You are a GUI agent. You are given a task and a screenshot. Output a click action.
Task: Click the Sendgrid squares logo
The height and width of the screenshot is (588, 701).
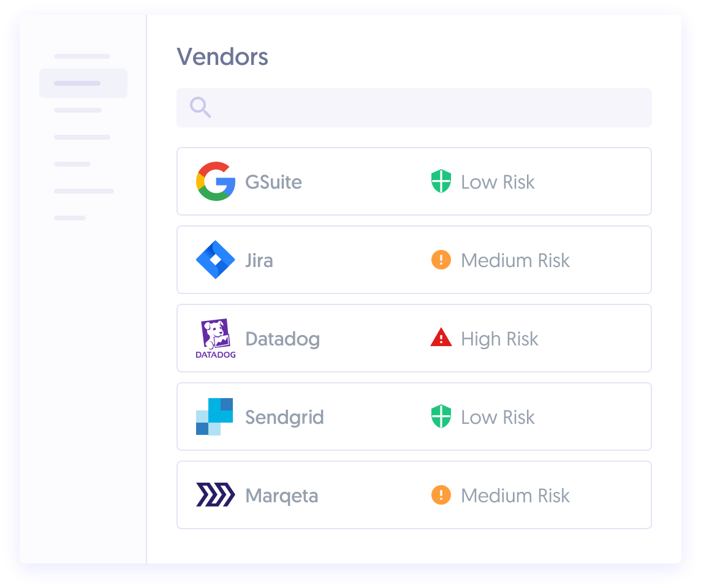214,417
